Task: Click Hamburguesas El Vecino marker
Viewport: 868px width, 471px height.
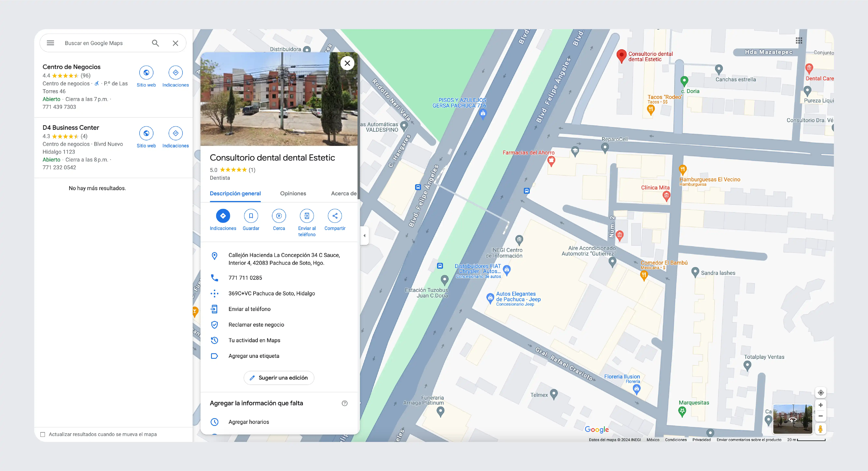Action: (x=683, y=170)
